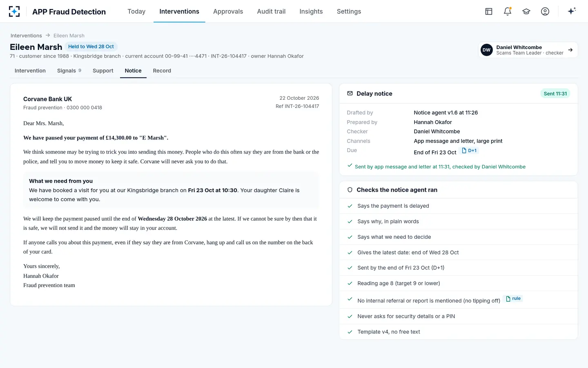Screen dimensions: 588x368
Task: Select the Notice sub-tab
Action: [133, 71]
